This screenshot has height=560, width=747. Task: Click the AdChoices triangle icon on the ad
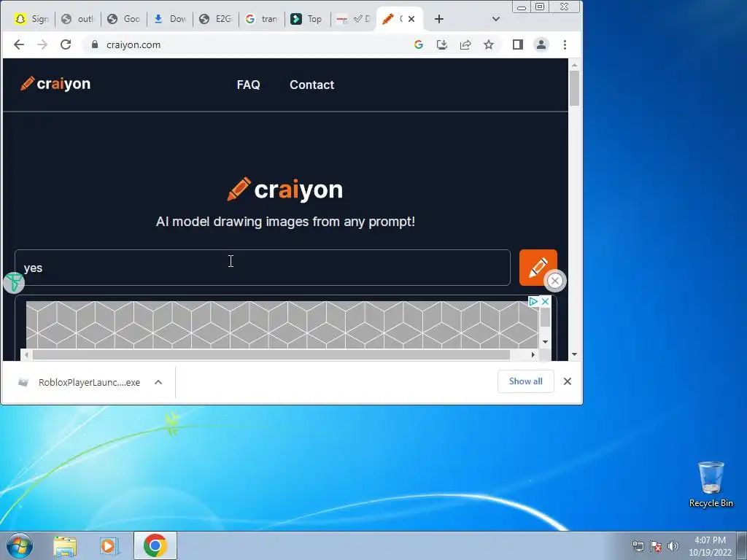(534, 301)
